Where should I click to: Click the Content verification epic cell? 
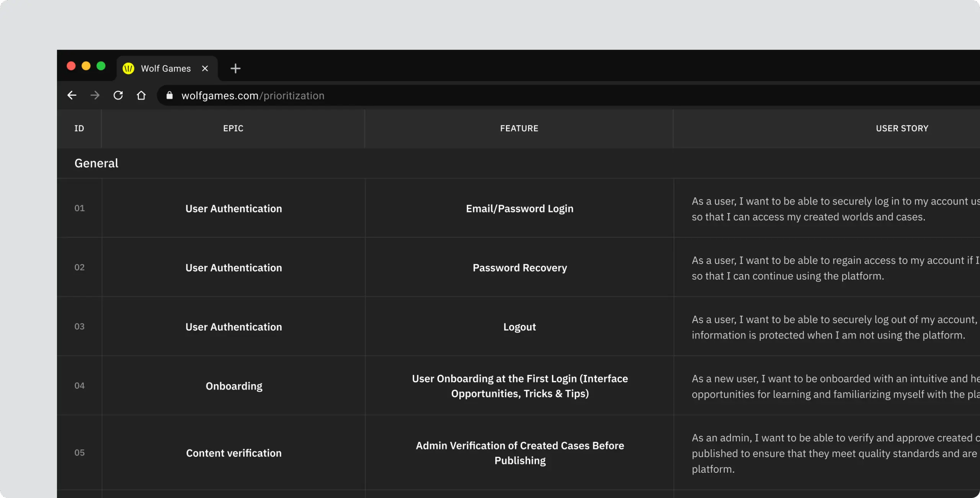[x=234, y=453]
